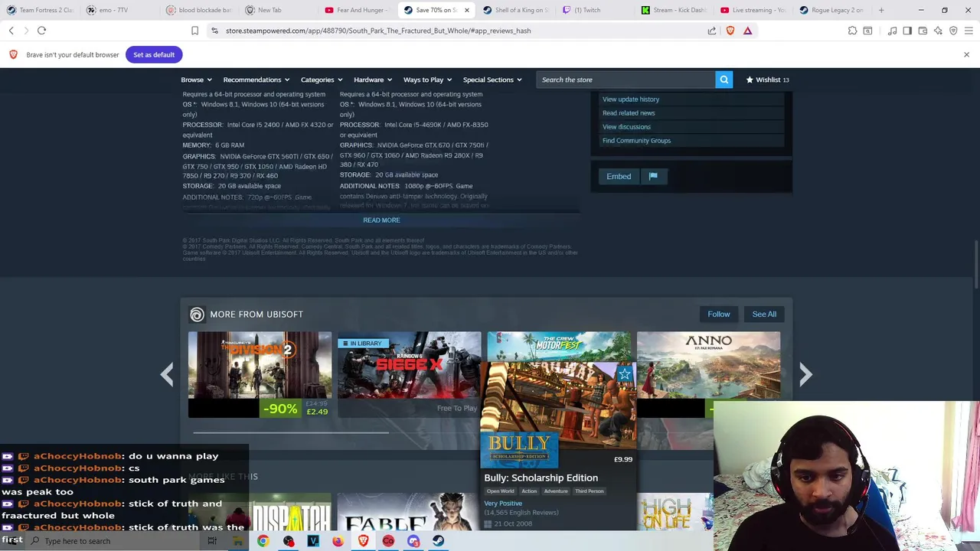Click See All Ubisoft games

point(764,315)
